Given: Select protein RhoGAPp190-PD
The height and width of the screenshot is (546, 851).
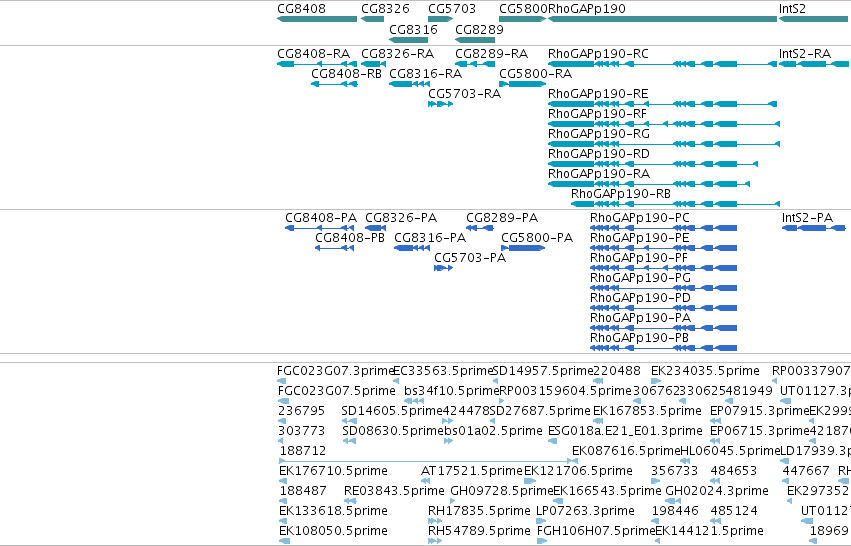Looking at the screenshot, I should coord(664,308).
